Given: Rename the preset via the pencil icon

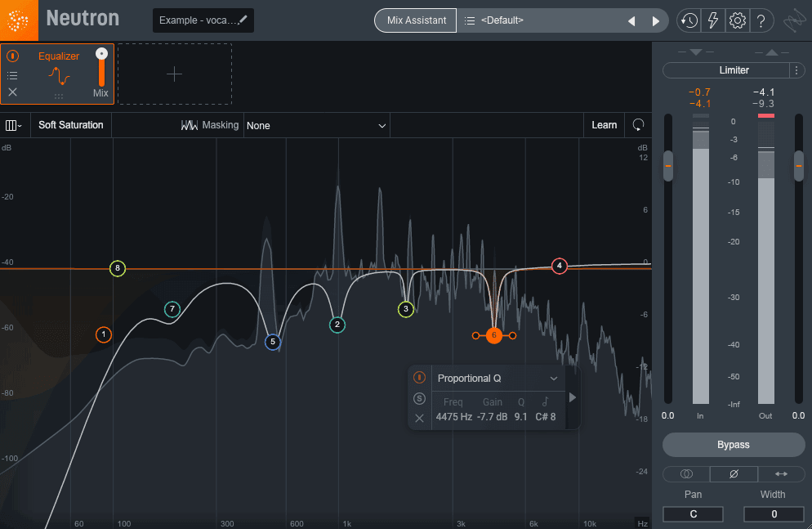Looking at the screenshot, I should coord(243,20).
